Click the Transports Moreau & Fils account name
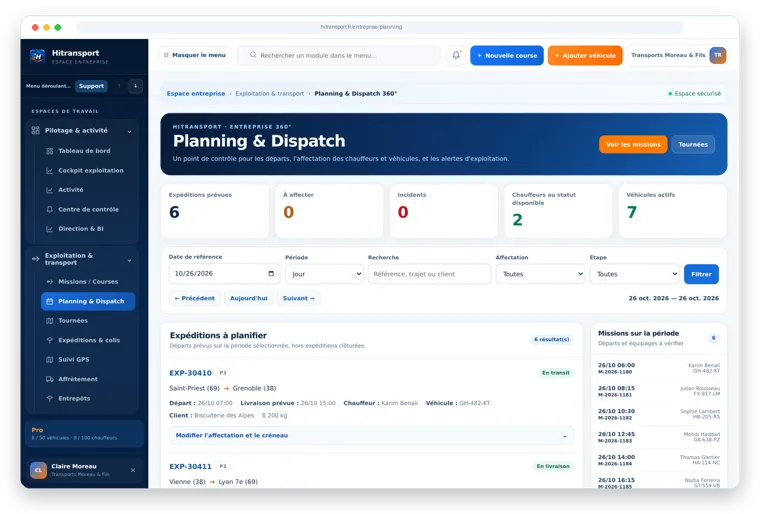 pyautogui.click(x=668, y=55)
